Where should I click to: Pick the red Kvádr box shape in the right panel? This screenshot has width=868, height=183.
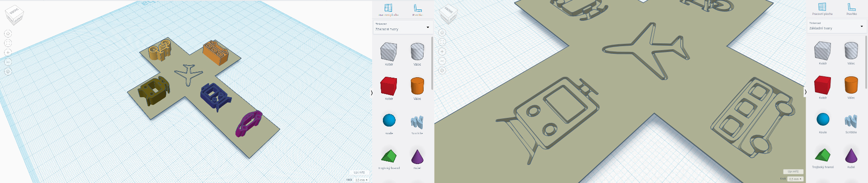[x=822, y=85]
